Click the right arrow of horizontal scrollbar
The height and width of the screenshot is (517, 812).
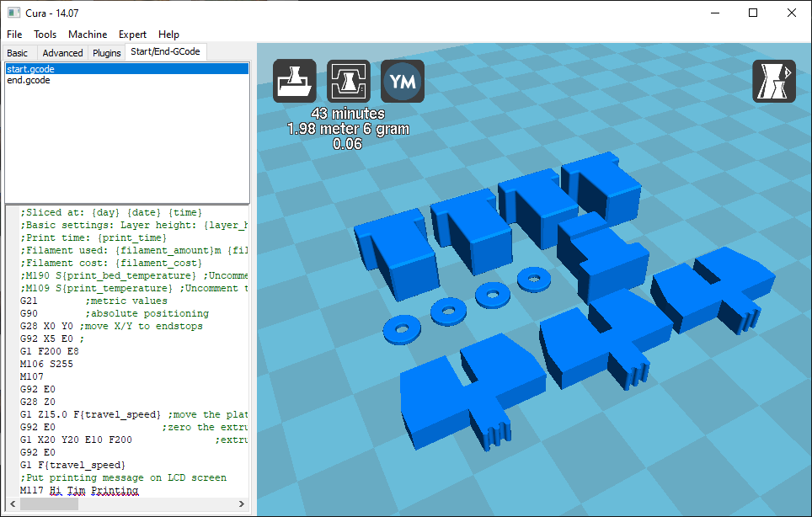[241, 504]
